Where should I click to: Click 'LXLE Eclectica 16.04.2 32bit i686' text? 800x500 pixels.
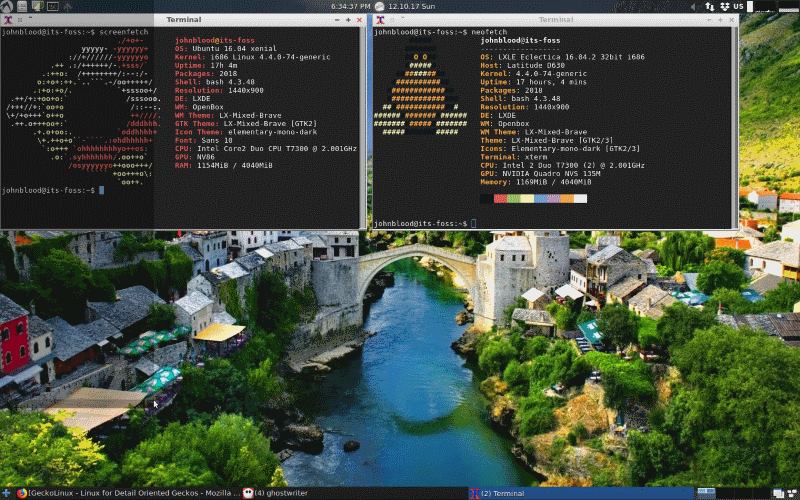click(x=571, y=57)
